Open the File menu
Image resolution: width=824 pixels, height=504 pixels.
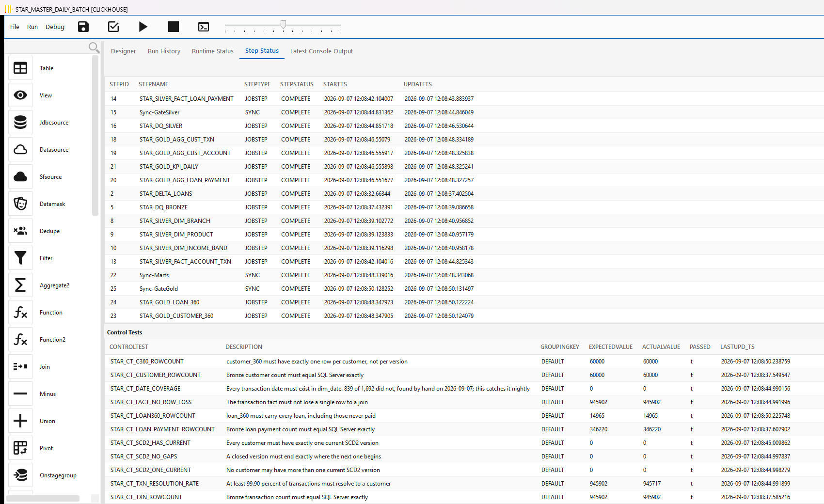[x=15, y=27]
